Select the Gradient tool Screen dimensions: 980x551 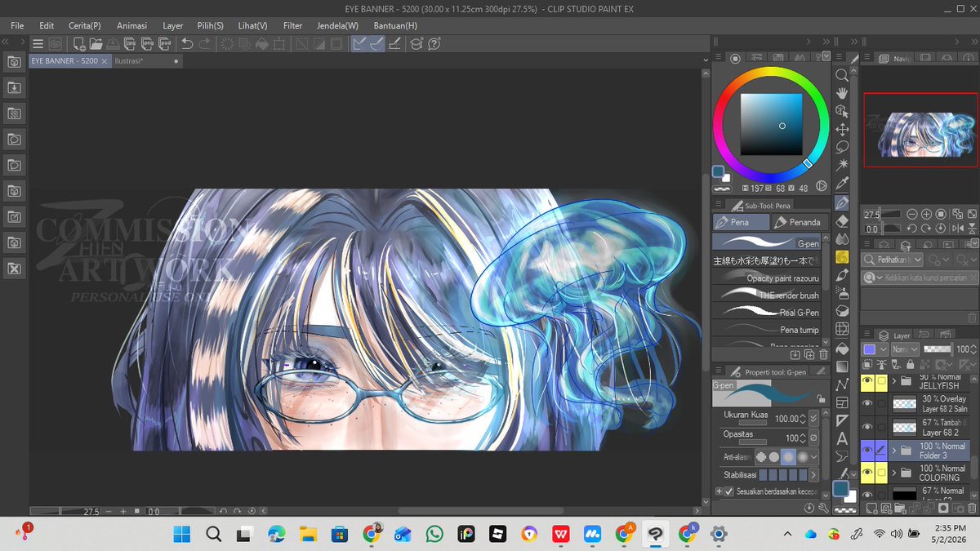[x=842, y=367]
